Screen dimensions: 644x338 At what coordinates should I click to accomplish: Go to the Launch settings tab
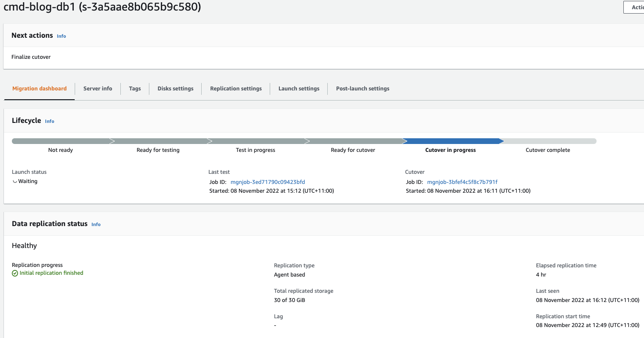pyautogui.click(x=299, y=88)
